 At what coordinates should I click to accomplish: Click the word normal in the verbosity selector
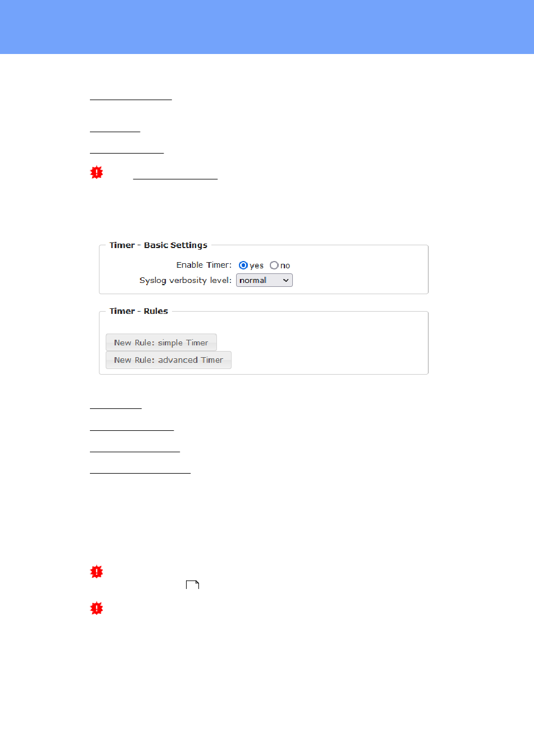click(x=253, y=280)
